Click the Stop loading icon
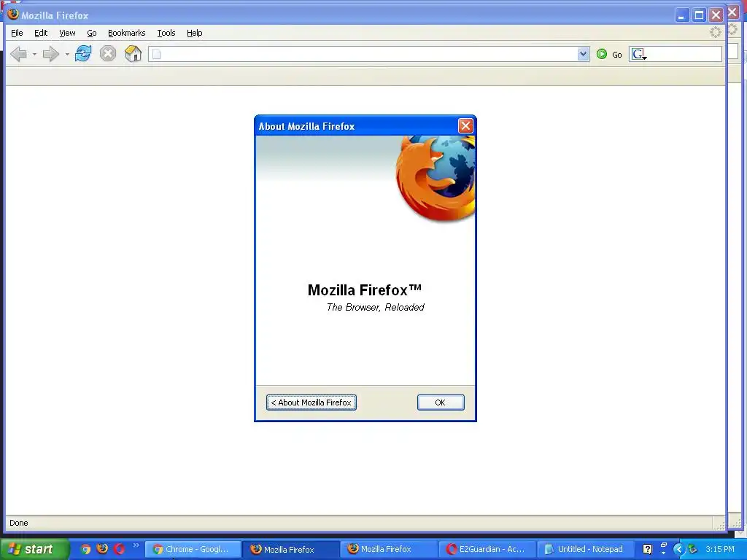The height and width of the screenshot is (560, 747). 108,53
